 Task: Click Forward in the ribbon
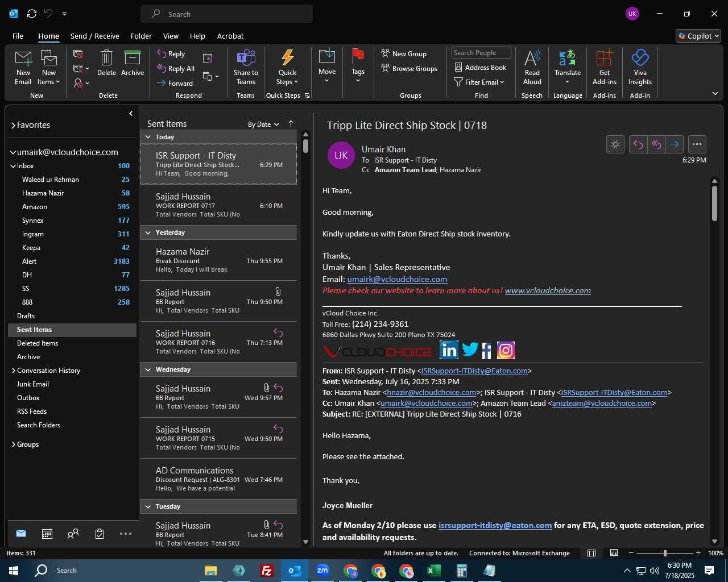(175, 83)
